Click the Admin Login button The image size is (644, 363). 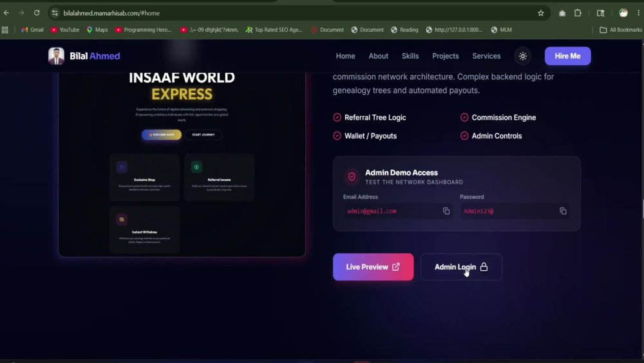click(461, 267)
